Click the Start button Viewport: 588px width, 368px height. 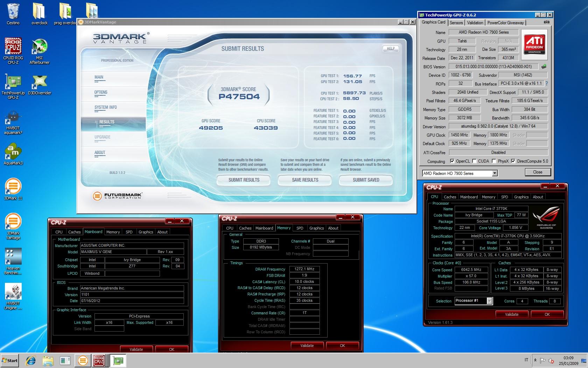10,360
